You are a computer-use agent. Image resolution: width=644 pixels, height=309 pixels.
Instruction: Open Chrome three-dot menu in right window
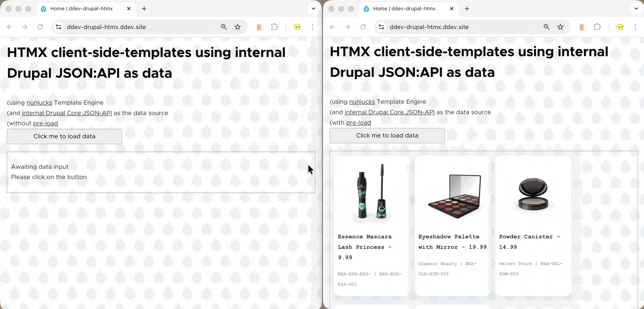click(x=635, y=27)
